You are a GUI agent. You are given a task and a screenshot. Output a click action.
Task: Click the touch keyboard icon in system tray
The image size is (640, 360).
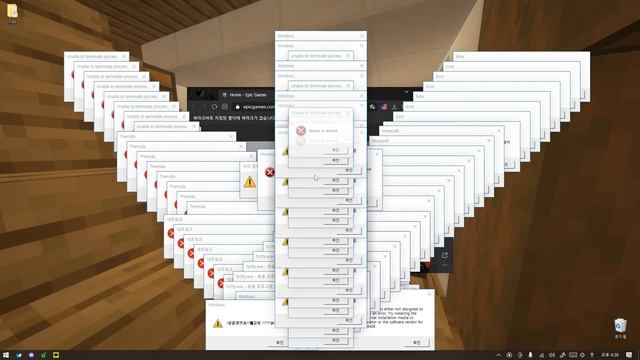[573, 355]
